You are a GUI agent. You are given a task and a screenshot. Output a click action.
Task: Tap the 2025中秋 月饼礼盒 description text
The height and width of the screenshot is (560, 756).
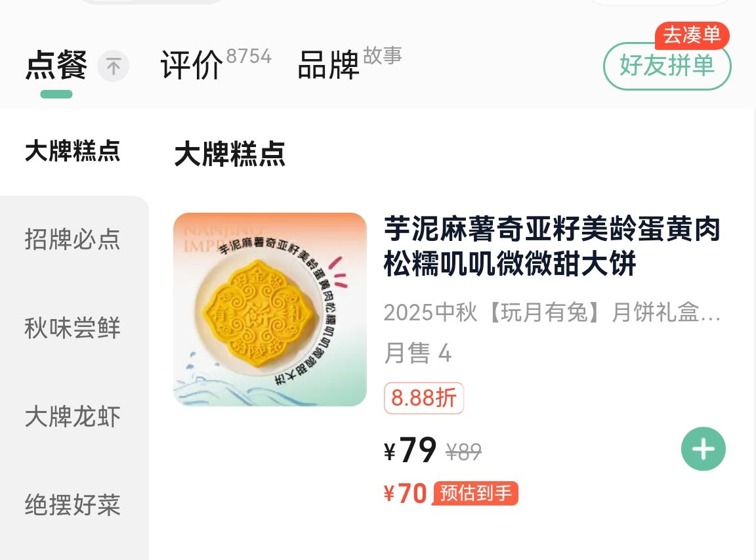(x=552, y=313)
